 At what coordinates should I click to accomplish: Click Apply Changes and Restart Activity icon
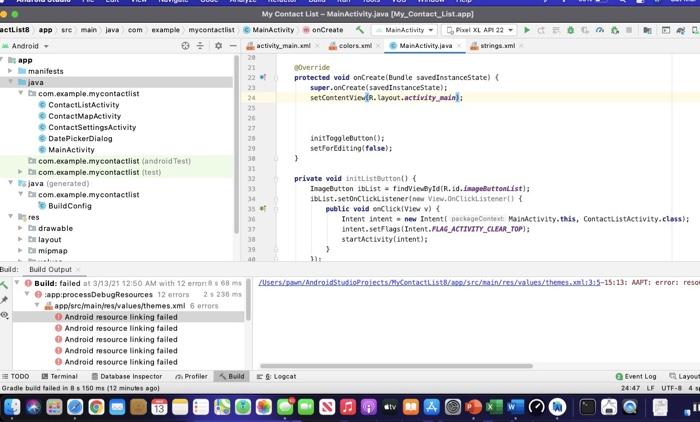(541, 30)
